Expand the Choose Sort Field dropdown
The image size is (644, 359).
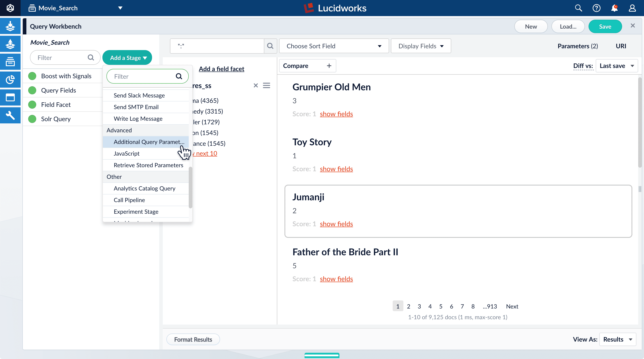point(334,46)
